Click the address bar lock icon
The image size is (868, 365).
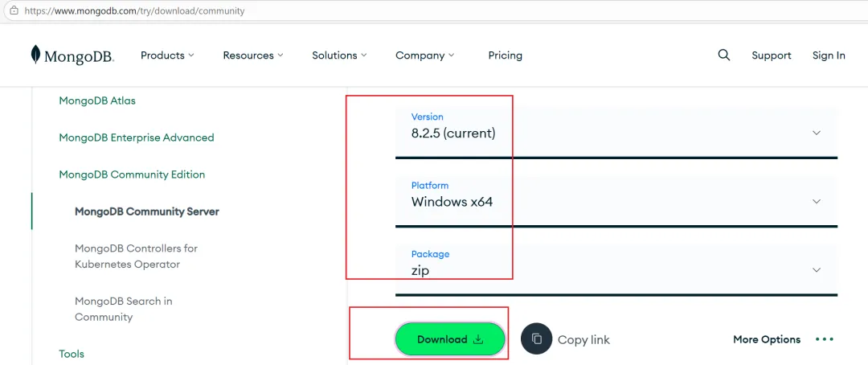14,10
